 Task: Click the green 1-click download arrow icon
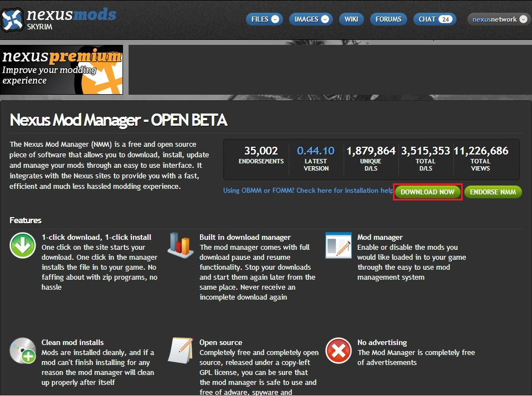tap(23, 245)
